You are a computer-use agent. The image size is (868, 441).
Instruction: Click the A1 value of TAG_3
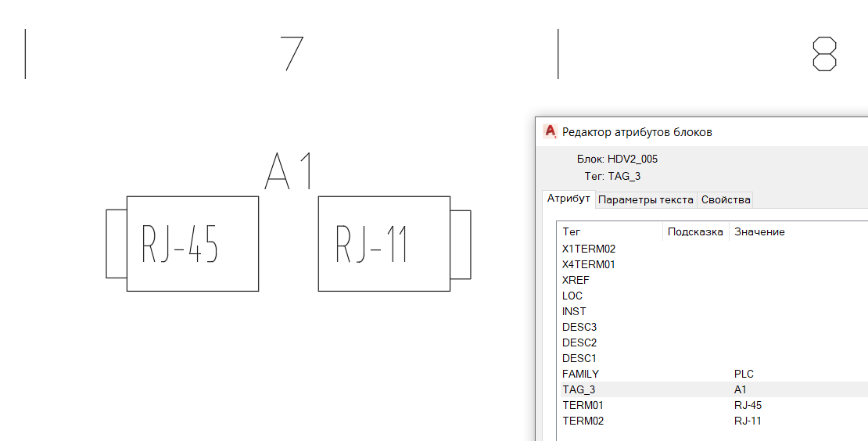click(x=740, y=389)
